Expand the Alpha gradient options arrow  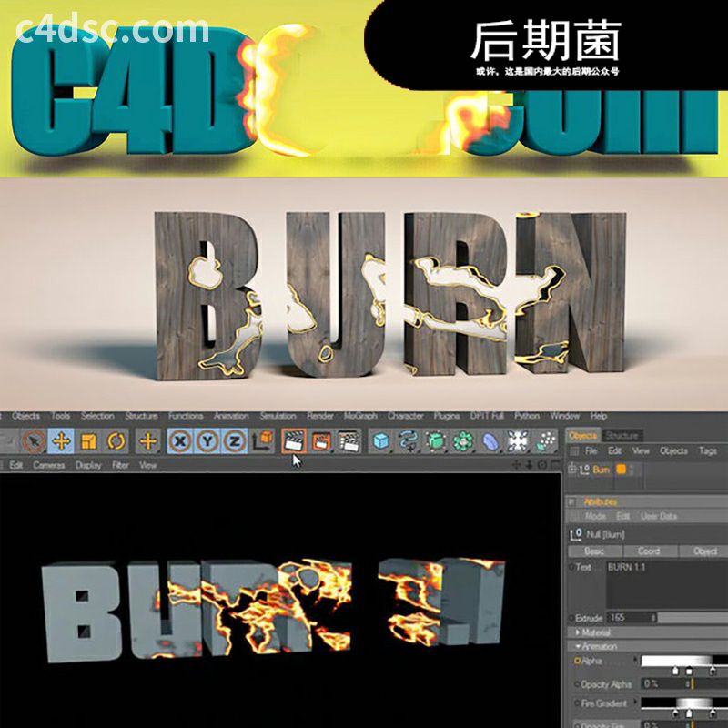tap(635, 660)
